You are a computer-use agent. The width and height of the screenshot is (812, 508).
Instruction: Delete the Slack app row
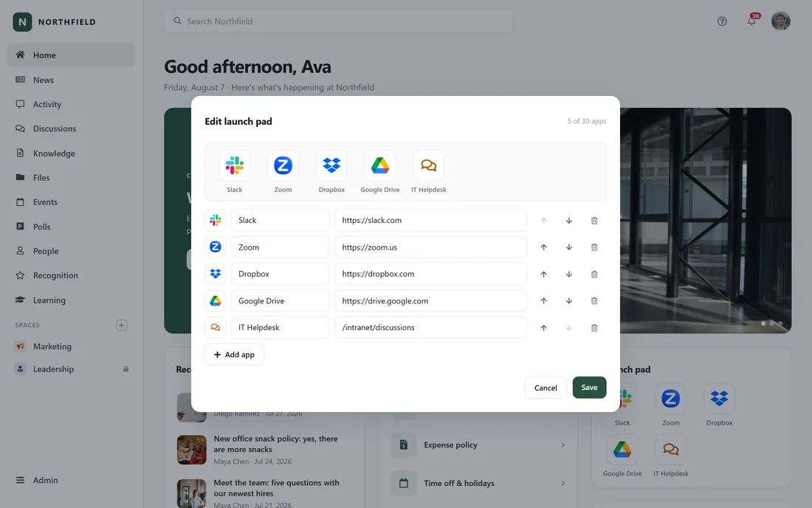pos(594,221)
